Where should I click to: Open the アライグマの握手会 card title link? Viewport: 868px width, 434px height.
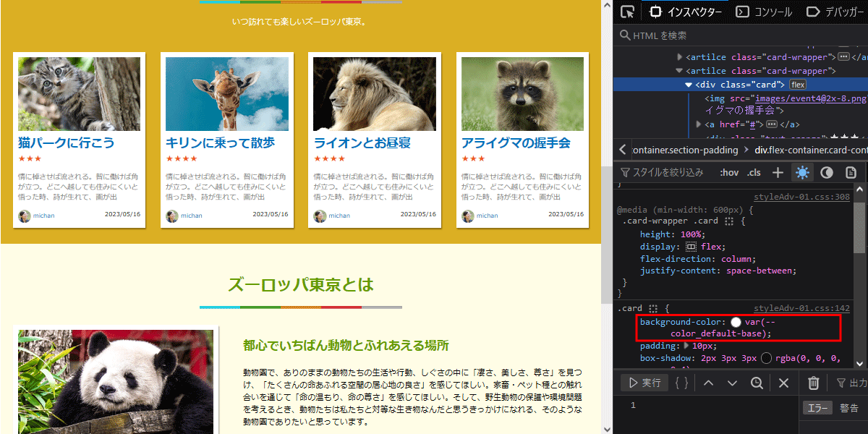tap(516, 143)
